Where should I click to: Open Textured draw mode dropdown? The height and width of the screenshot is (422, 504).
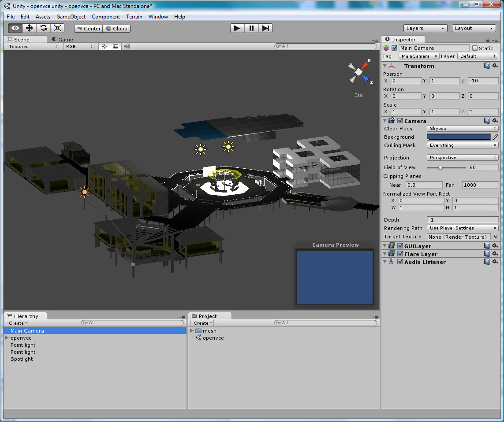pyautogui.click(x=33, y=47)
